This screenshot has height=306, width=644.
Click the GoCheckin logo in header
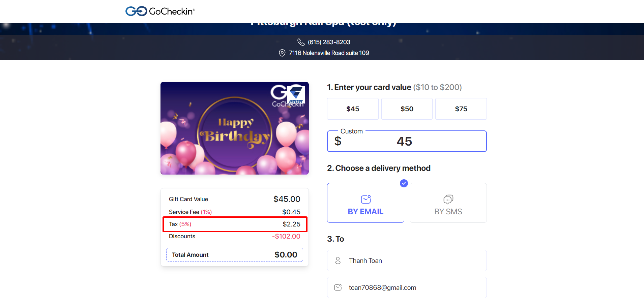pos(160,11)
